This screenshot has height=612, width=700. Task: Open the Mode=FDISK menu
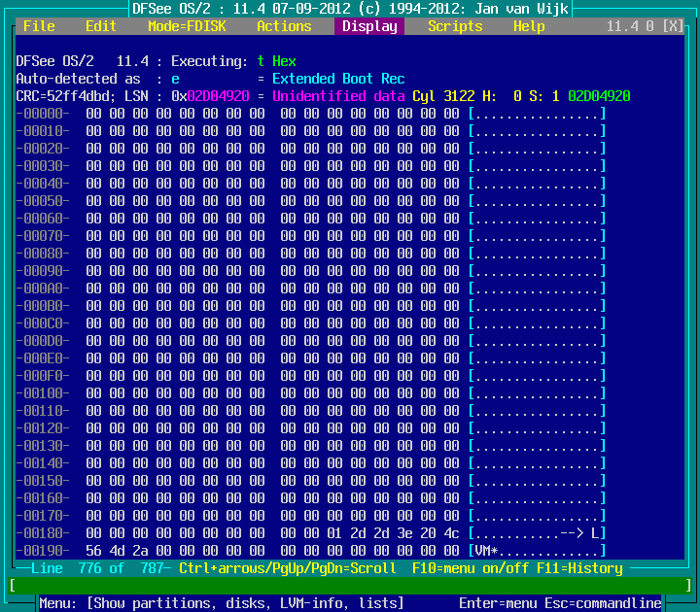tap(187, 26)
